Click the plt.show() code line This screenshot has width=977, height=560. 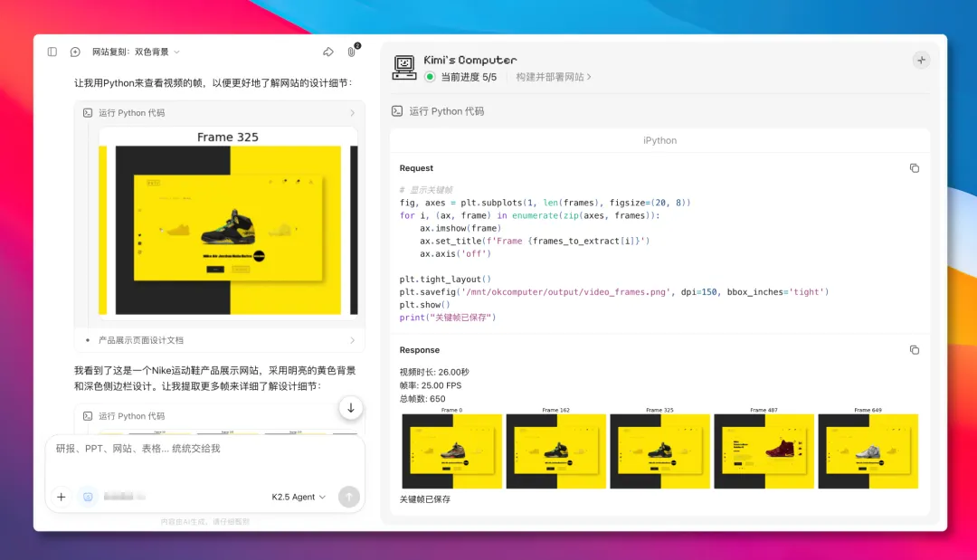[425, 305]
